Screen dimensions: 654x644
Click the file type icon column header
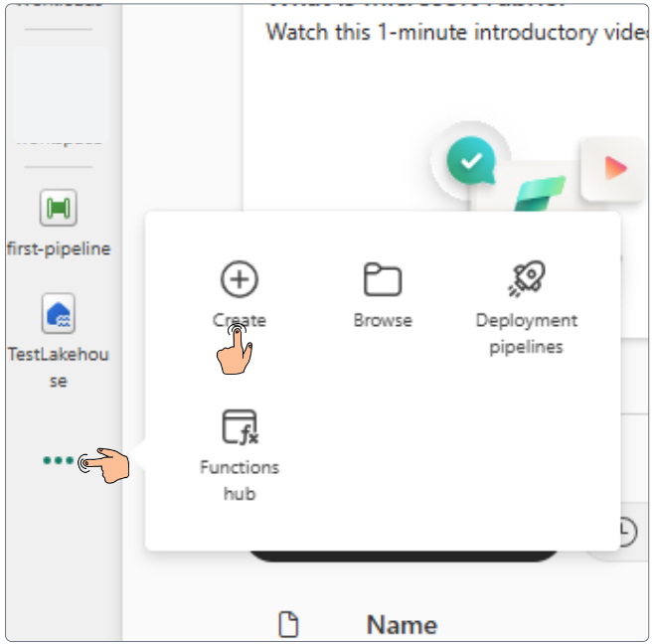pos(287,624)
